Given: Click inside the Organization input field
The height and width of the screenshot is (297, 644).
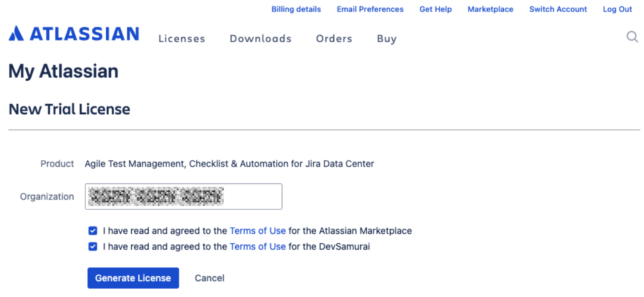Looking at the screenshot, I should [183, 196].
